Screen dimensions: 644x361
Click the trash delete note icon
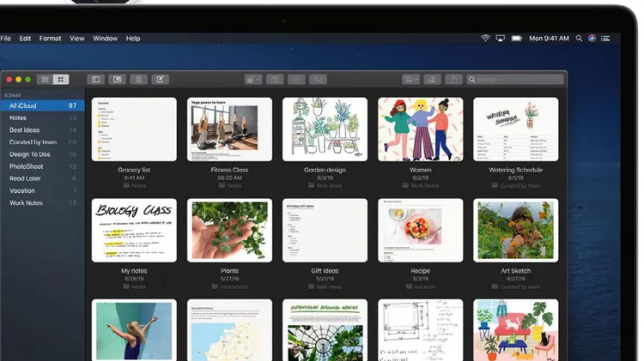[138, 80]
